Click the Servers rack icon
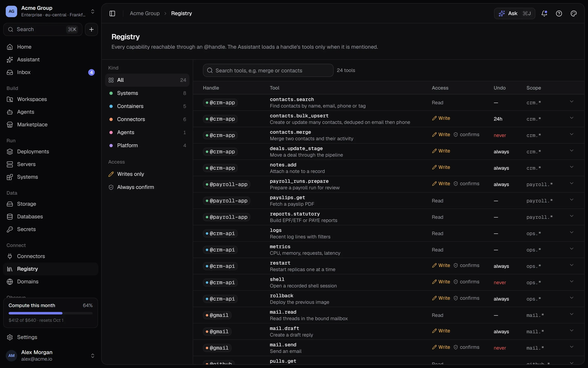588x368 pixels. (10, 164)
